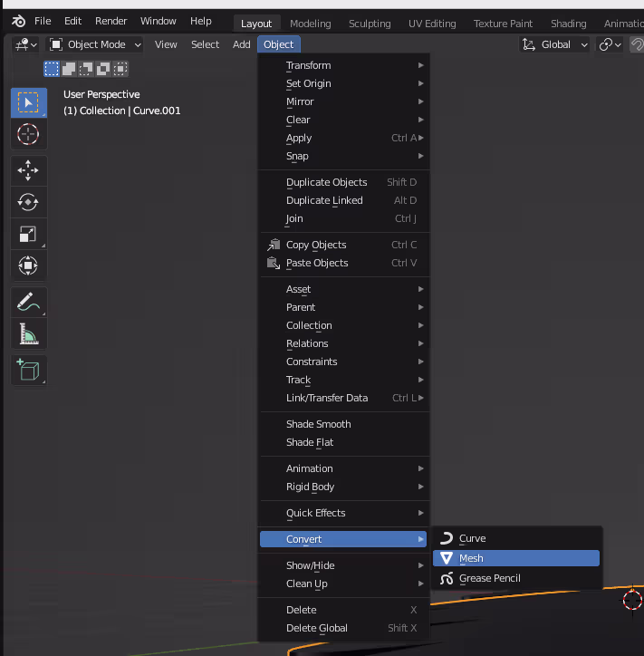Activate the 3D Cursor tool
The width and height of the screenshot is (644, 656).
click(x=28, y=134)
